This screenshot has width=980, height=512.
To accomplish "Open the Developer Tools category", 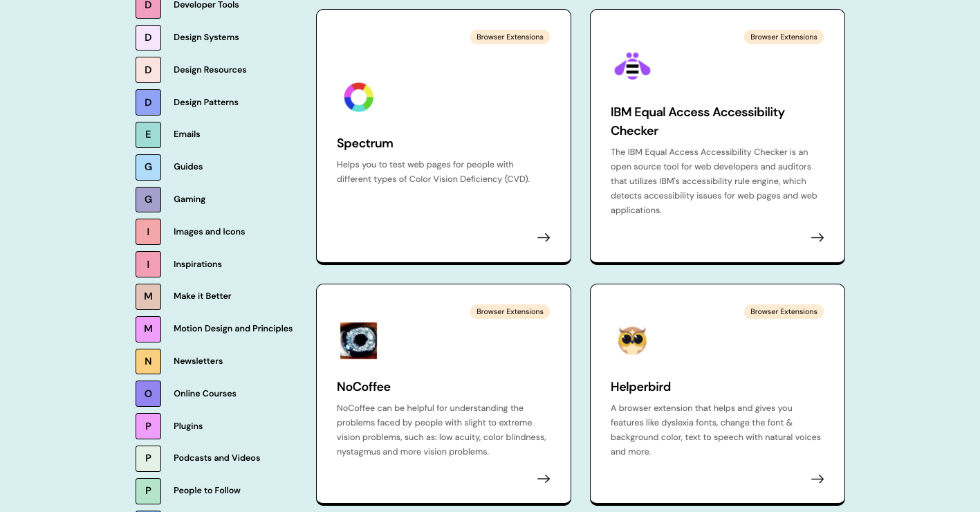I will [x=206, y=5].
